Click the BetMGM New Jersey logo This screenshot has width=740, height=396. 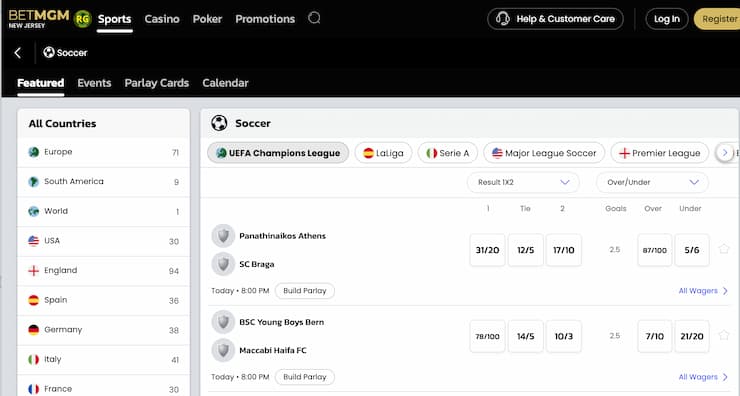pos(39,18)
